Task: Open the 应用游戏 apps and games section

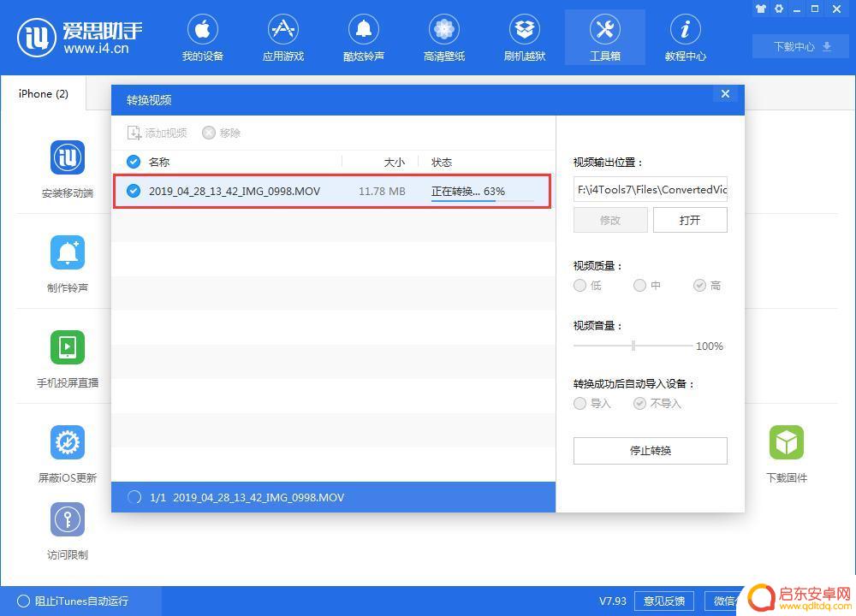Action: tap(282, 38)
